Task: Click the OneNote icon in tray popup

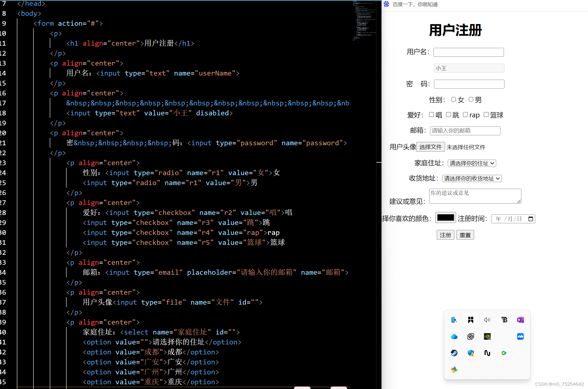Action: coord(520,320)
